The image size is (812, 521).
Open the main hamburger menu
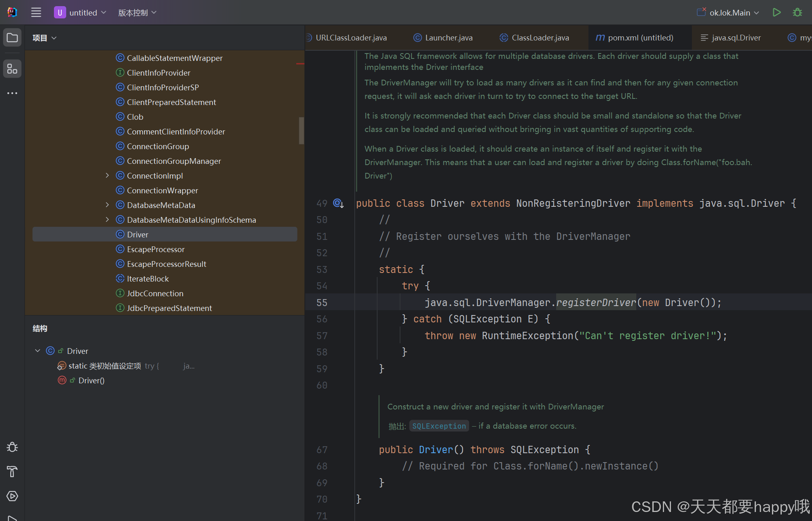click(36, 13)
